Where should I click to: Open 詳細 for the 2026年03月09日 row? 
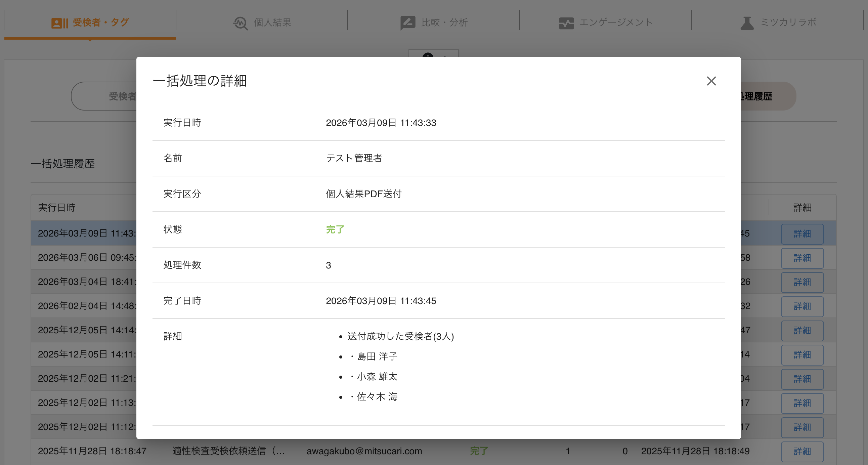click(802, 234)
